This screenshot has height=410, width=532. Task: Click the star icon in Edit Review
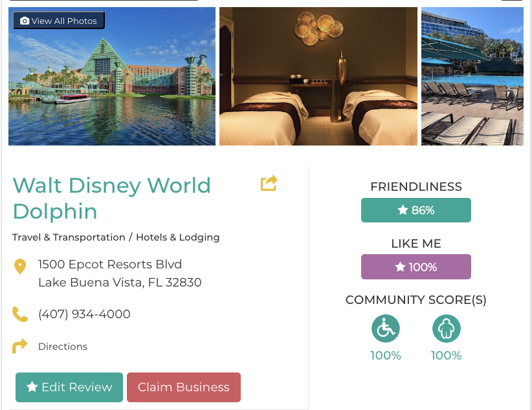(x=32, y=387)
